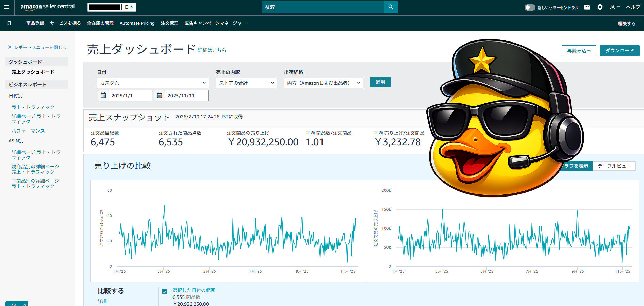Click the search magnifier button
The height and width of the screenshot is (306, 644).
point(391,7)
